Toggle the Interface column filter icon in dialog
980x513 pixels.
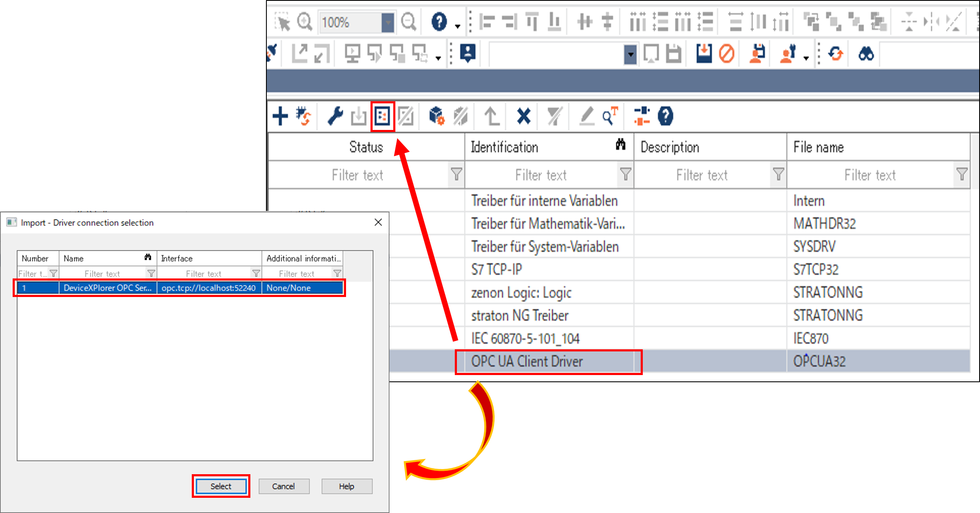tap(256, 273)
